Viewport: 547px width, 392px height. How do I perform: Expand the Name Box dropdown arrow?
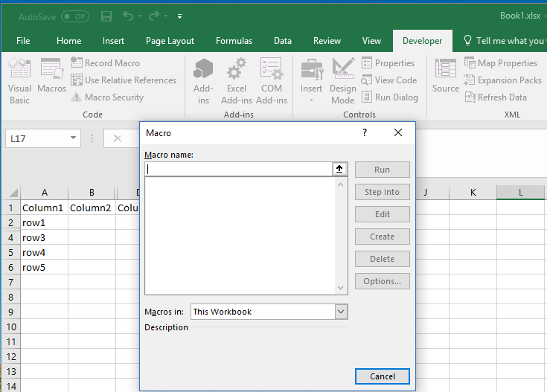coord(73,138)
